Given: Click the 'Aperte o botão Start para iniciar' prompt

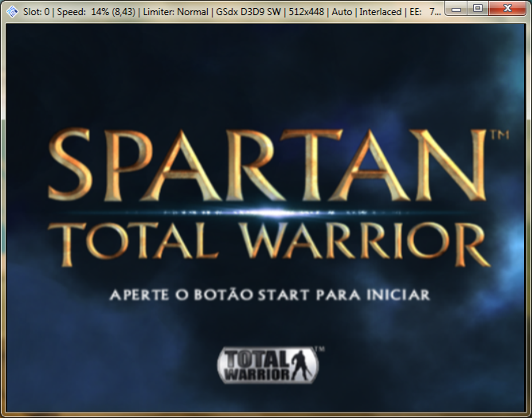Looking at the screenshot, I should [x=270, y=295].
